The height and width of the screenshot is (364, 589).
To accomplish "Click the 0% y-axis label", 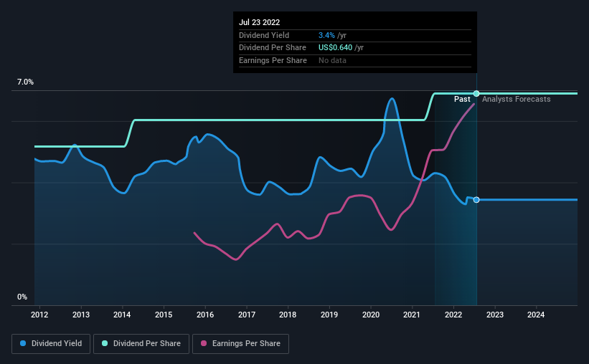I will 22,297.
